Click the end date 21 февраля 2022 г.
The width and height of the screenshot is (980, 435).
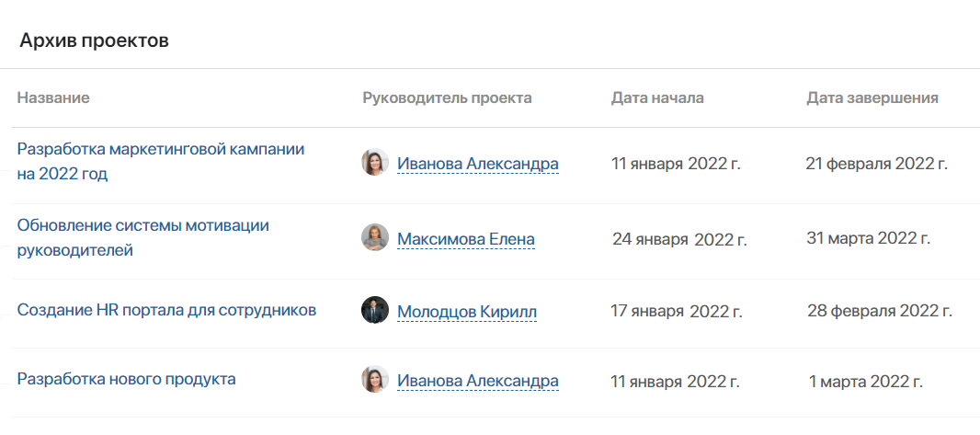click(x=877, y=165)
